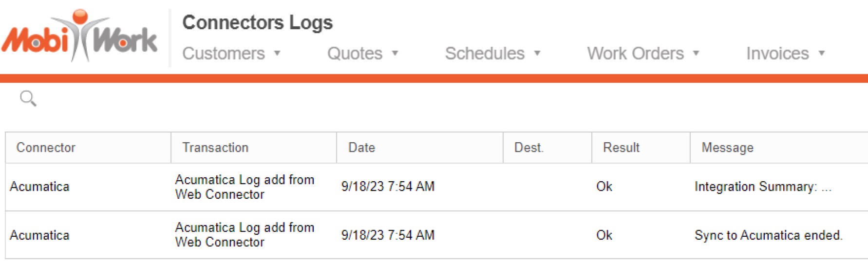Open the Invoices dropdown menu
The image size is (868, 265).
[785, 53]
